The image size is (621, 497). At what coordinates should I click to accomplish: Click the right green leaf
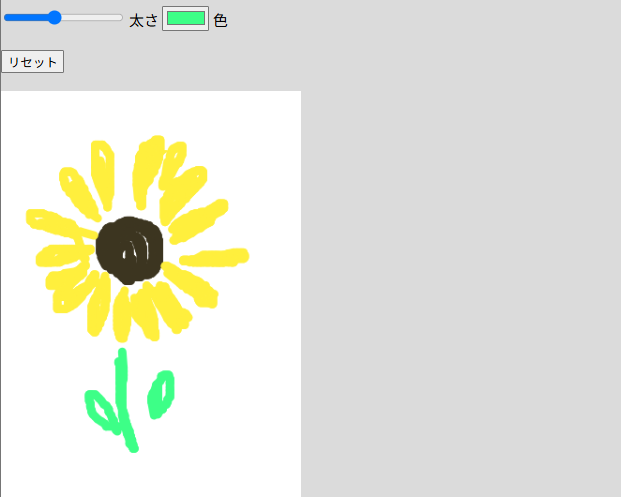pyautogui.click(x=161, y=394)
